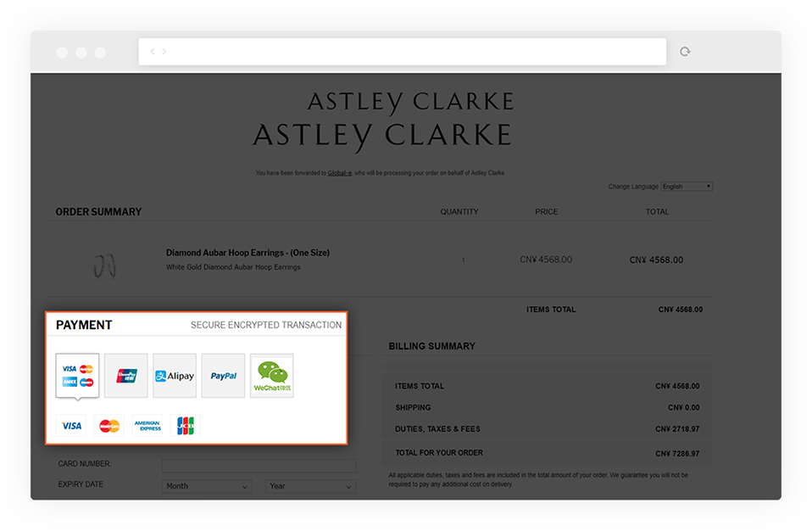Click the 'SECURE ENCRYPTED TRANSACTION' text
812x531 pixels.
[266, 326]
